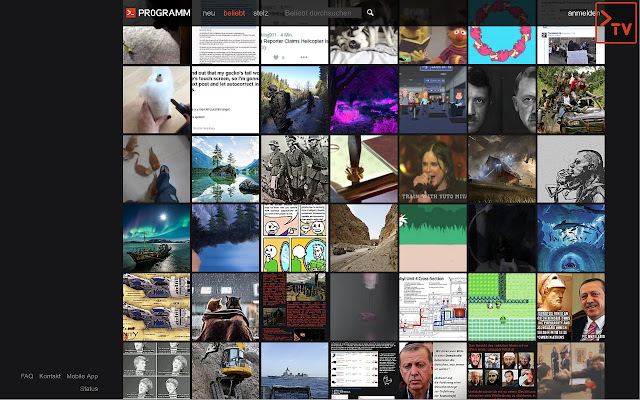The height and width of the screenshot is (400, 640).
Task: Click the magnifying glass search icon
Action: (370, 13)
